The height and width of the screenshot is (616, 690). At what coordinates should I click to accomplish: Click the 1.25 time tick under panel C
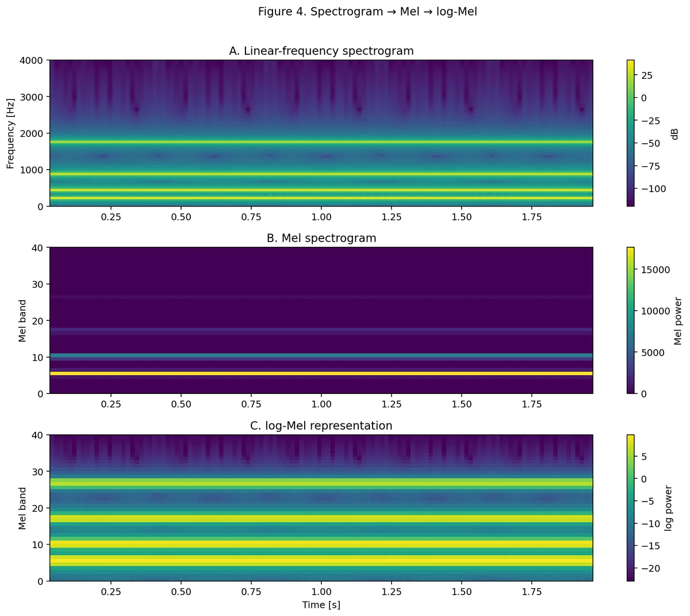[392, 592]
